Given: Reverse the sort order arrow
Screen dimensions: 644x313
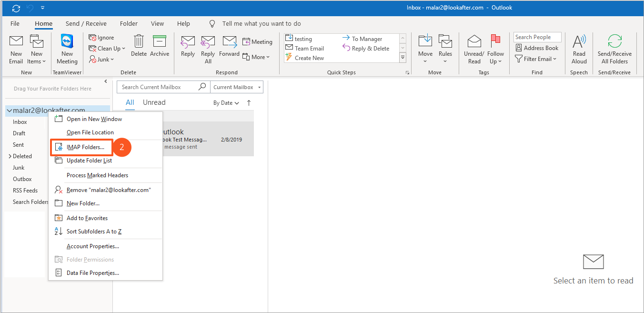Looking at the screenshot, I should click(x=249, y=103).
